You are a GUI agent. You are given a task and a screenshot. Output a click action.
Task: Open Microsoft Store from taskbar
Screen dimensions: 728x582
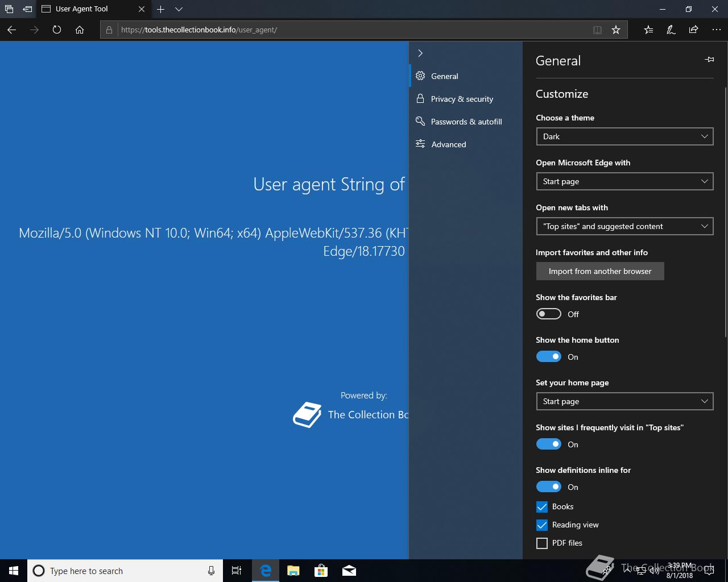[321, 571]
